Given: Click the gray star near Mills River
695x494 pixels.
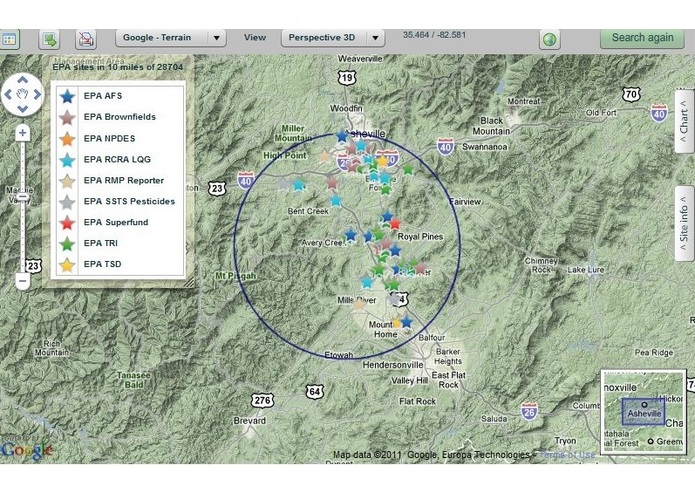Looking at the screenshot, I should point(393,299).
